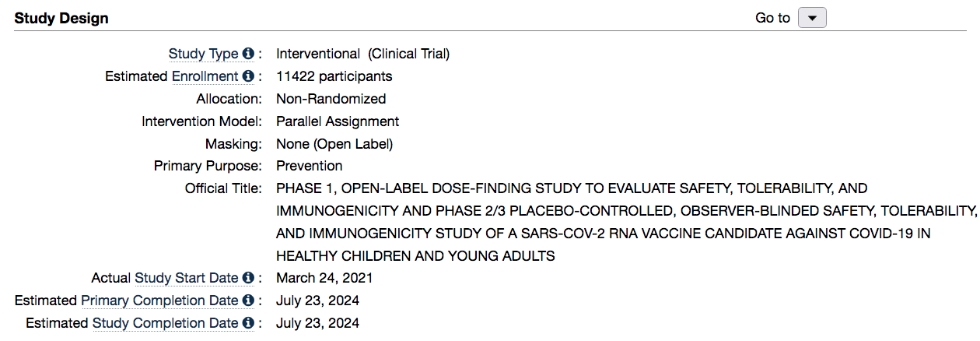Click the Study Start Date link

(x=187, y=278)
